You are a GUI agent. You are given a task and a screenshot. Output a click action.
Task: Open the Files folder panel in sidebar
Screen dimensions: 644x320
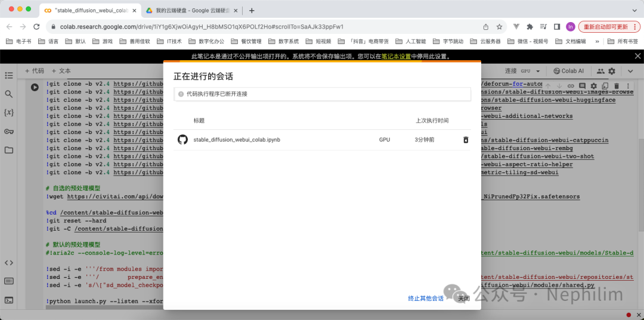click(8, 150)
